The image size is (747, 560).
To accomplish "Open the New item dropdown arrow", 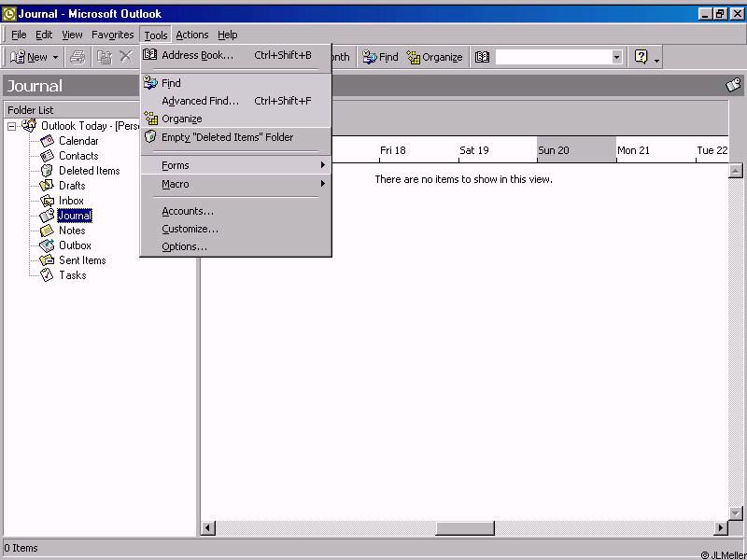I will (x=55, y=58).
